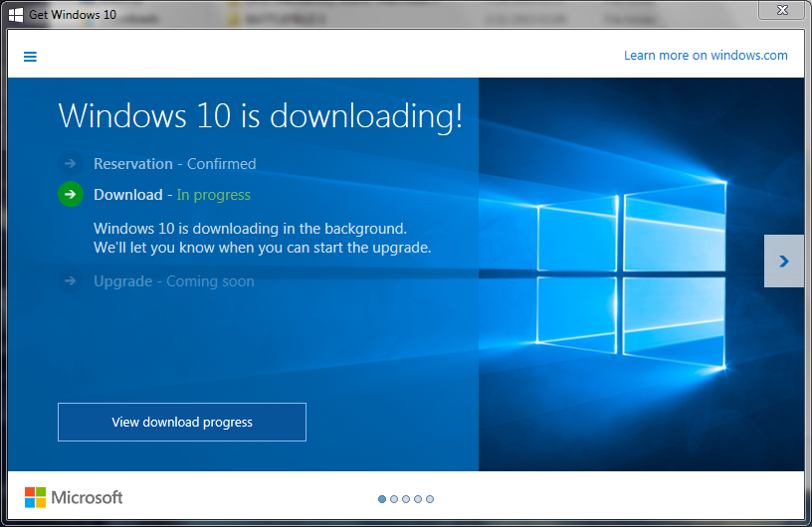Open Learn more on windows.com link
Viewport: 812px width, 527px height.
click(706, 56)
